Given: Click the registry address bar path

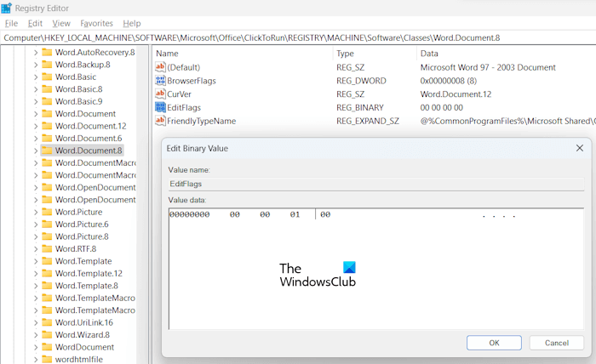Looking at the screenshot, I should (252, 38).
